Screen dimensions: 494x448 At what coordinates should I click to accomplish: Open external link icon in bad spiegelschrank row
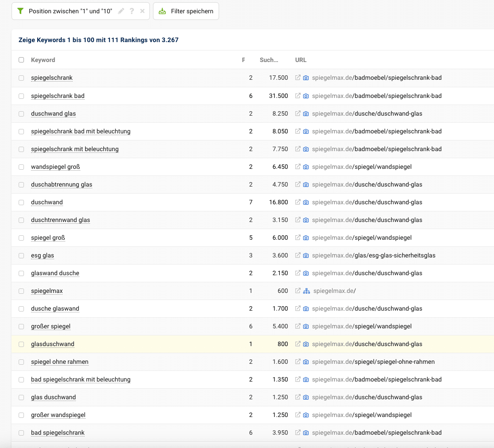coord(298,432)
